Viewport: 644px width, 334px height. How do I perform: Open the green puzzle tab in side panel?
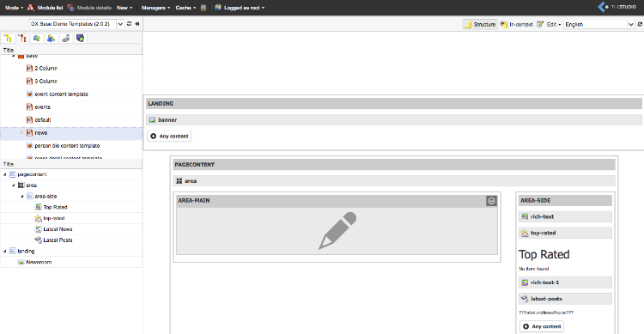37,38
